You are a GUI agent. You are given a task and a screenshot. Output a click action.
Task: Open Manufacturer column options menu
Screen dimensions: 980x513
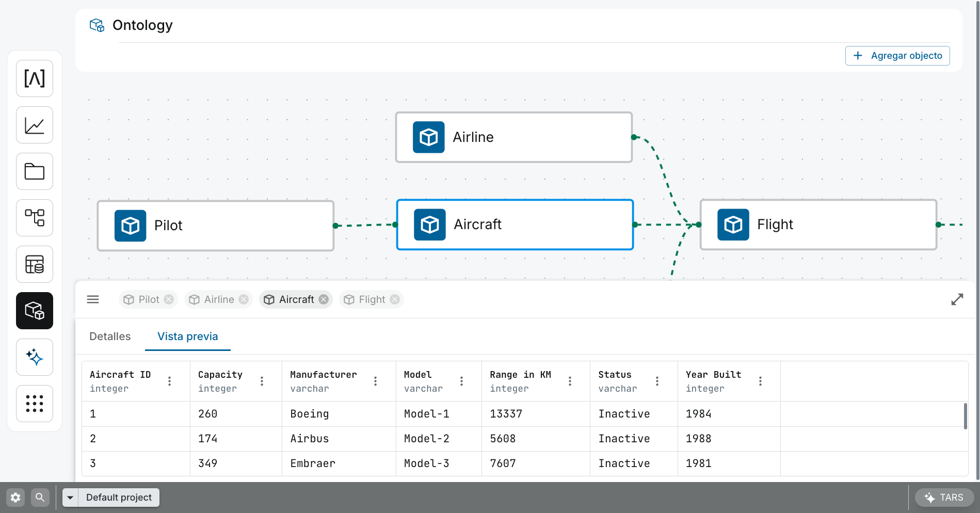[375, 381]
